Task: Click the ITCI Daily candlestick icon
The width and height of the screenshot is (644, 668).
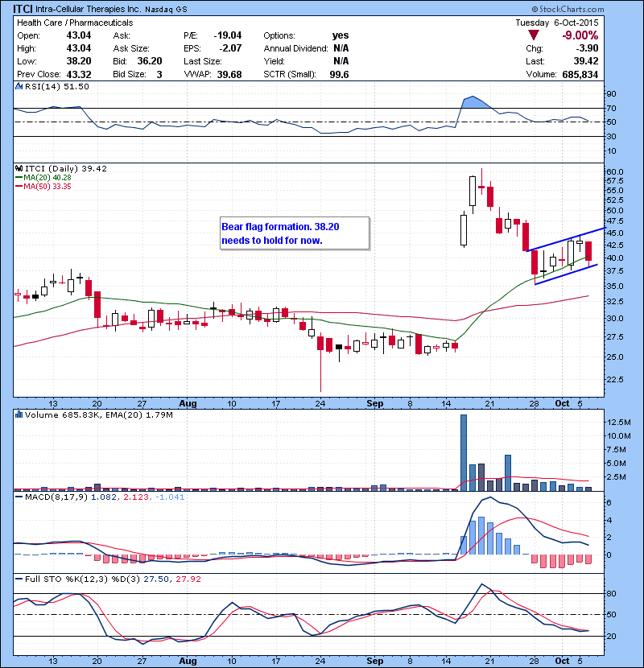Action: (19, 168)
